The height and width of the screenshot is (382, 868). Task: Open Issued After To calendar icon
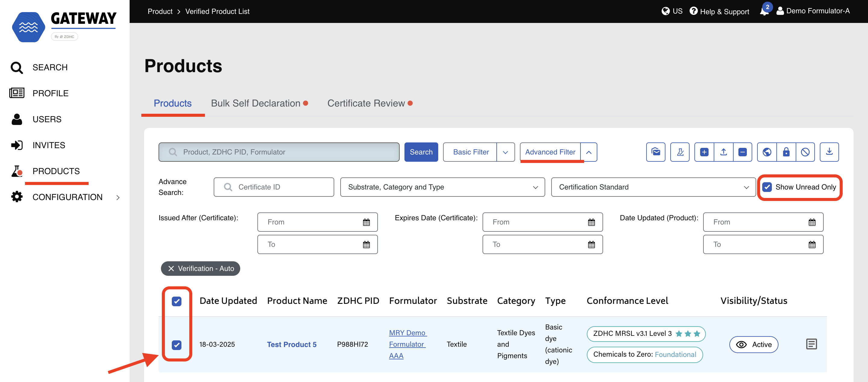[x=366, y=244]
